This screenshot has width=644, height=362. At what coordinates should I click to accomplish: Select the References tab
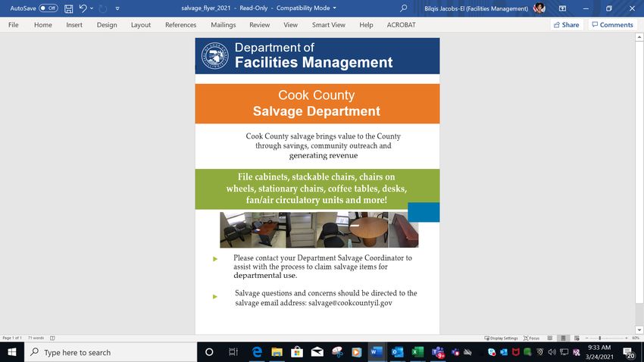tap(181, 25)
